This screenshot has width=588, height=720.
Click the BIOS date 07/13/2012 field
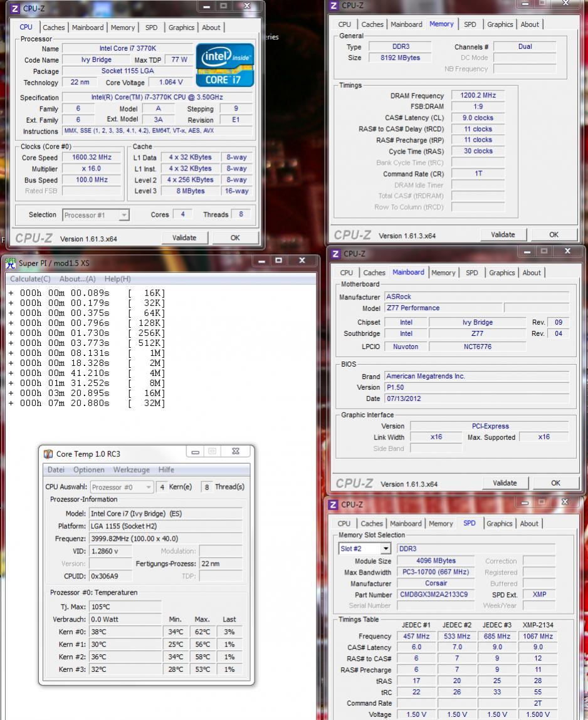point(477,399)
